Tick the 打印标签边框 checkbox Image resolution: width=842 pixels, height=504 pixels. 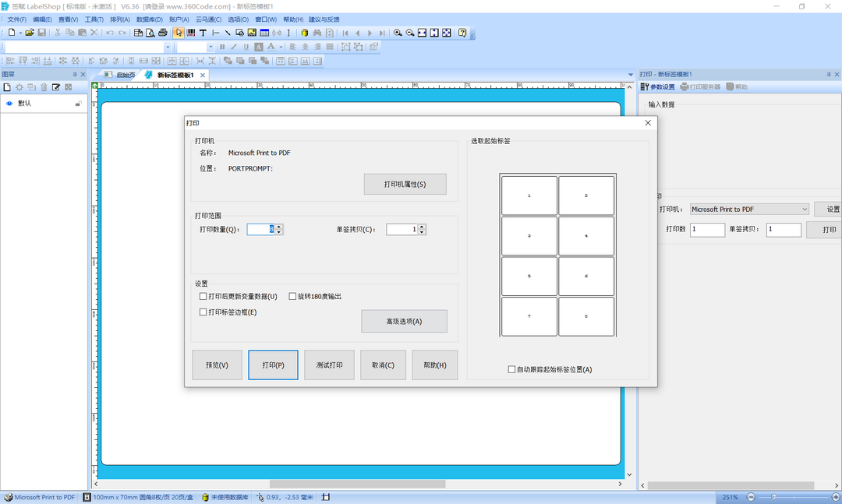point(203,312)
